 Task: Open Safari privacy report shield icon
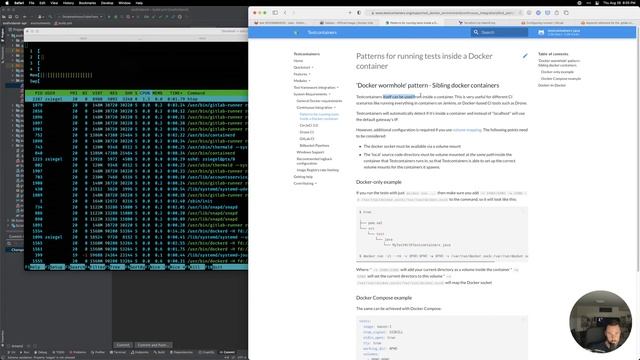[359, 13]
